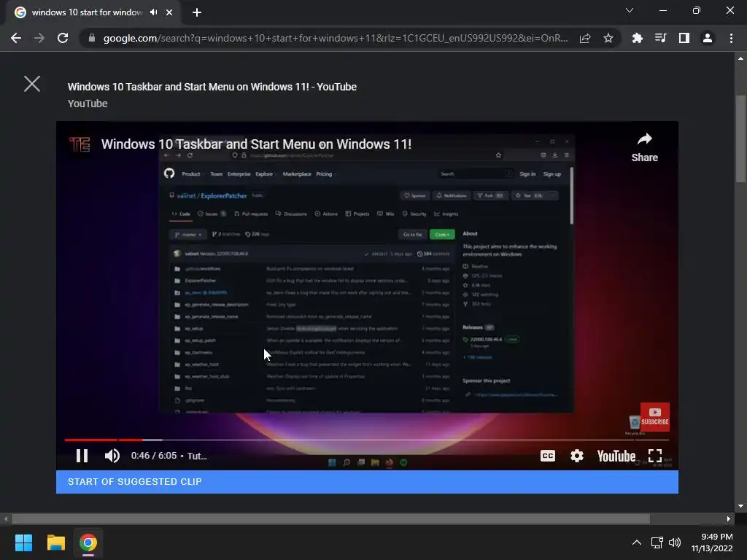Screen dimensions: 747x560
Task: Click the 0:46 / 6:05 time display
Action: 154,456
